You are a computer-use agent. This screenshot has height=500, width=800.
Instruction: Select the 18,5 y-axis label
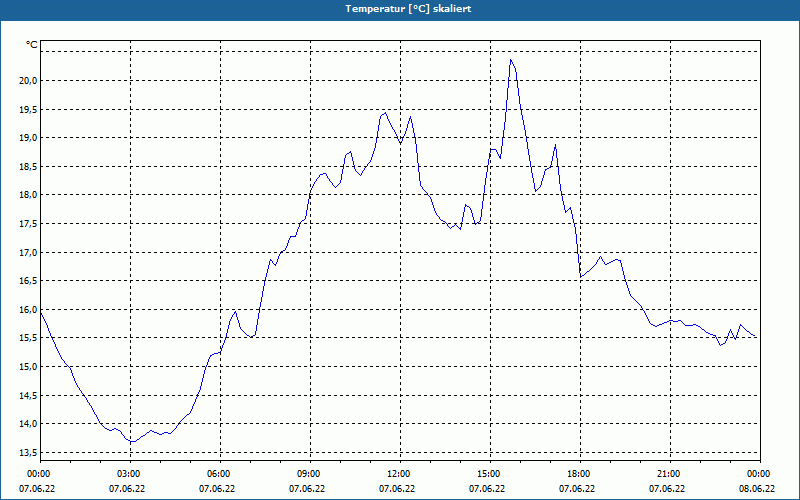[28, 166]
